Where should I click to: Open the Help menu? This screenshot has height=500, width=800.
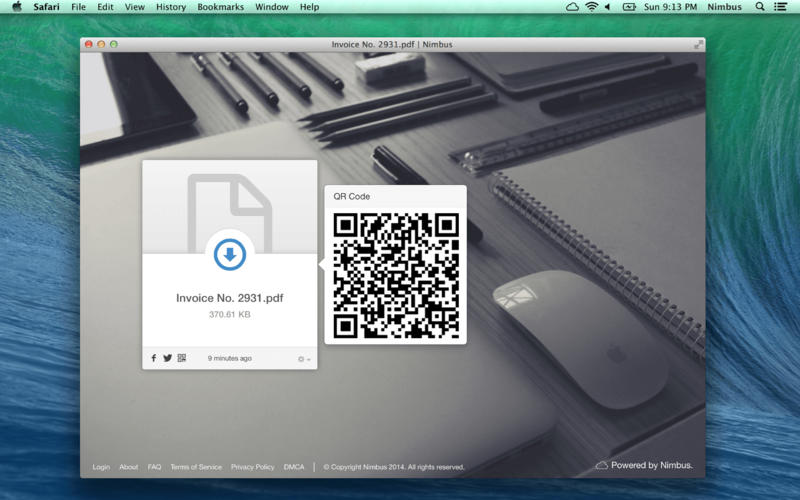(x=309, y=7)
